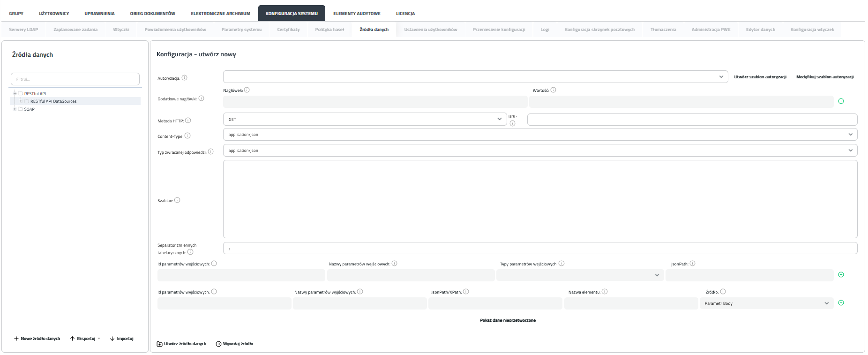Click info icon by Id parametrów wejściowych
The image size is (868, 355).
pyautogui.click(x=214, y=264)
